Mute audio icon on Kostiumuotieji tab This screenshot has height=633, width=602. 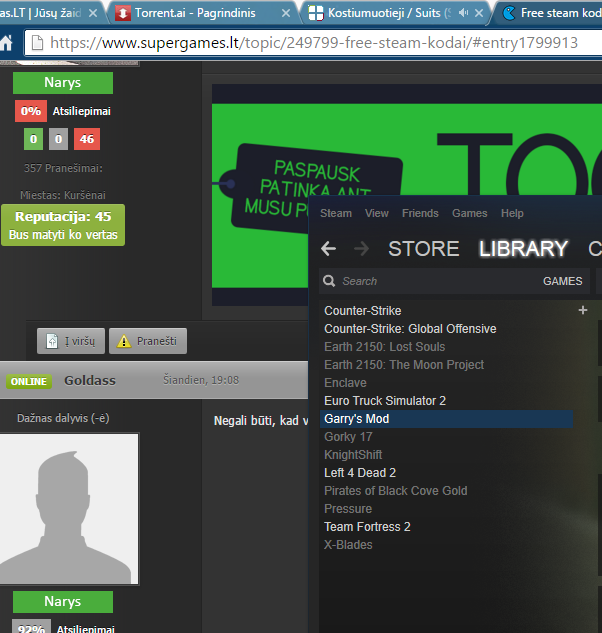pyautogui.click(x=463, y=13)
